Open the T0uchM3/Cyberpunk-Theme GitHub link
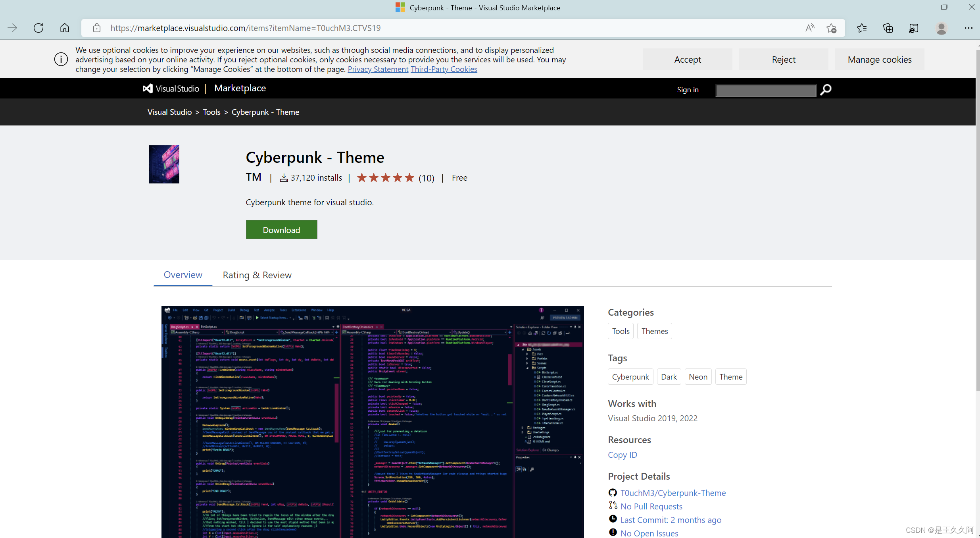This screenshot has height=538, width=980. (x=673, y=493)
